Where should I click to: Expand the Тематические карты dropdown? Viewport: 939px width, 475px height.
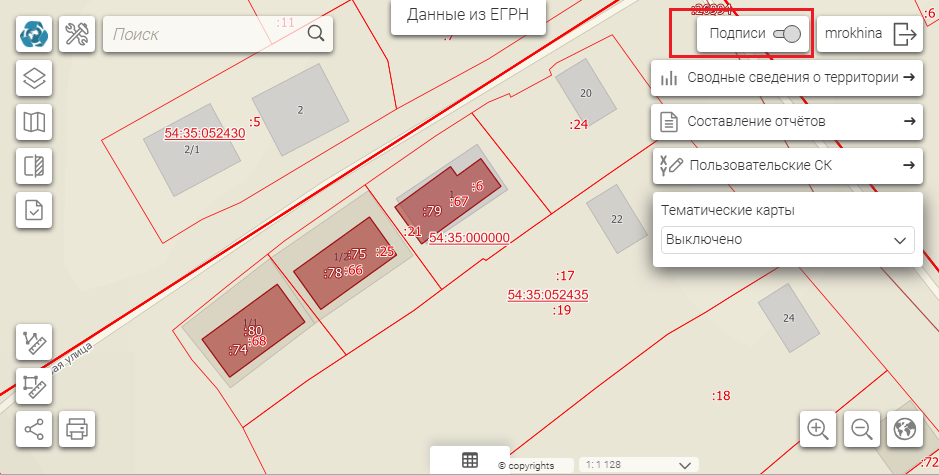(788, 240)
